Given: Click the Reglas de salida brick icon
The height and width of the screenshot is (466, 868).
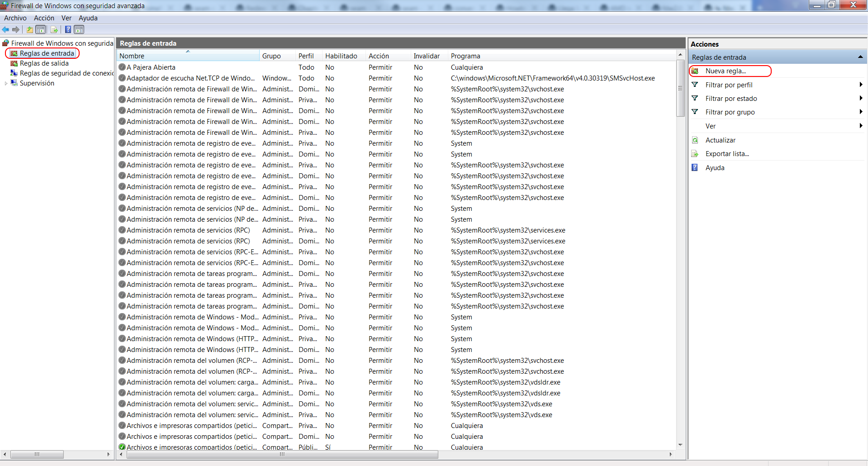Looking at the screenshot, I should [x=14, y=63].
